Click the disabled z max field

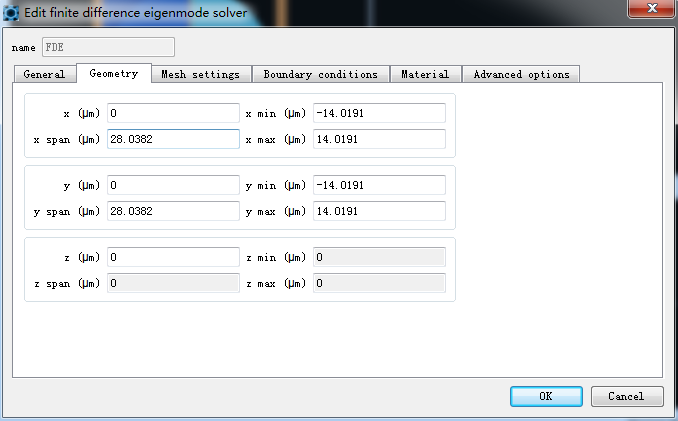379,283
